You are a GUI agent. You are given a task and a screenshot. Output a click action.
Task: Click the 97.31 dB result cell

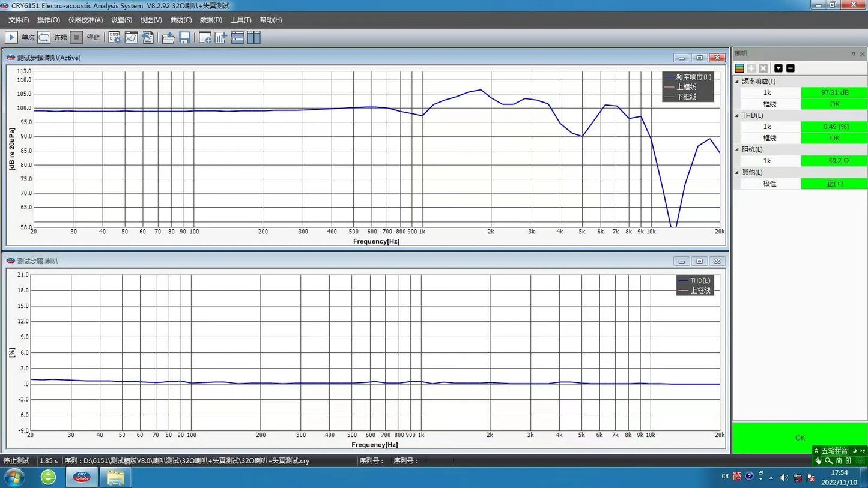[834, 92]
